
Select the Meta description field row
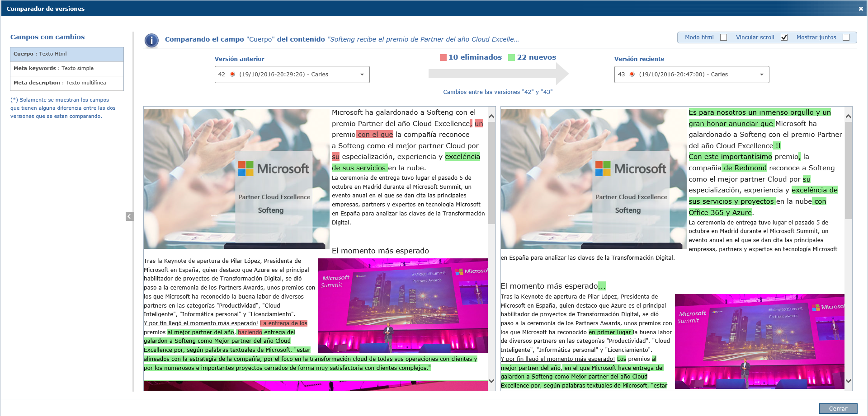(x=67, y=83)
